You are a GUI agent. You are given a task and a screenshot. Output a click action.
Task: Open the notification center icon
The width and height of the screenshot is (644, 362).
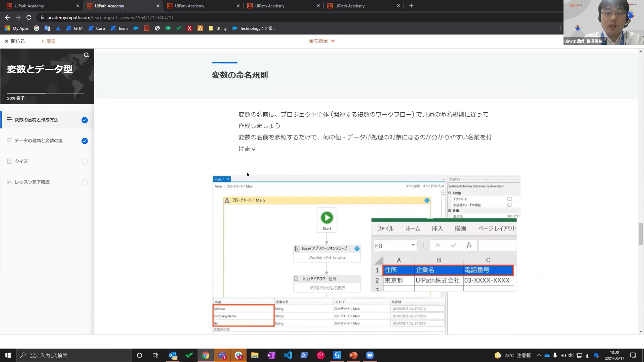pos(633,355)
